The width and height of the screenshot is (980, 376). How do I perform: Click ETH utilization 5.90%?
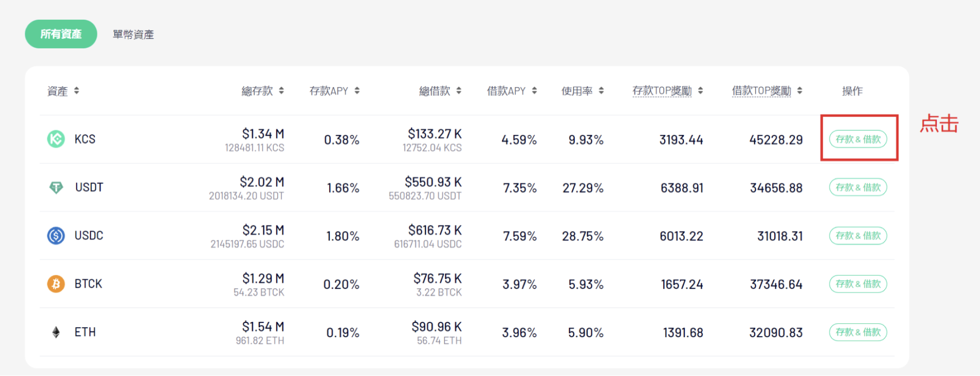586,333
